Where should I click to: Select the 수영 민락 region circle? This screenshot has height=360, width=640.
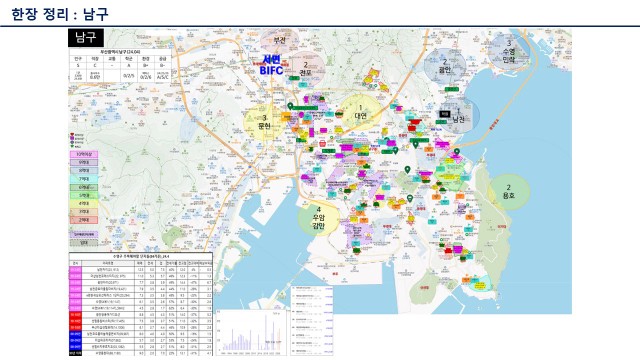(509, 51)
